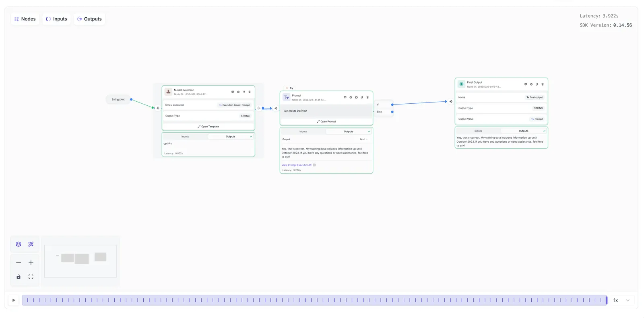Click icon beside View Prompt Execution link

click(314, 165)
